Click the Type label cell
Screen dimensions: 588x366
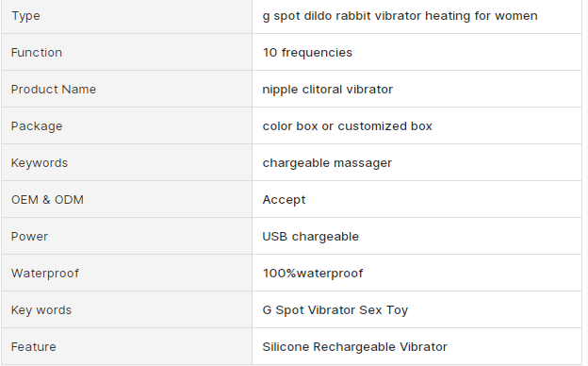pyautogui.click(x=127, y=16)
